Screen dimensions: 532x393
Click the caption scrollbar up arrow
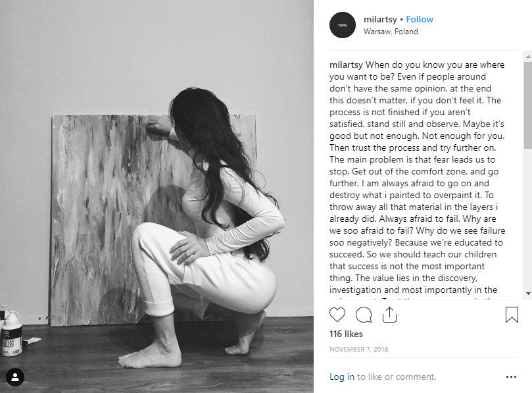[x=528, y=56]
